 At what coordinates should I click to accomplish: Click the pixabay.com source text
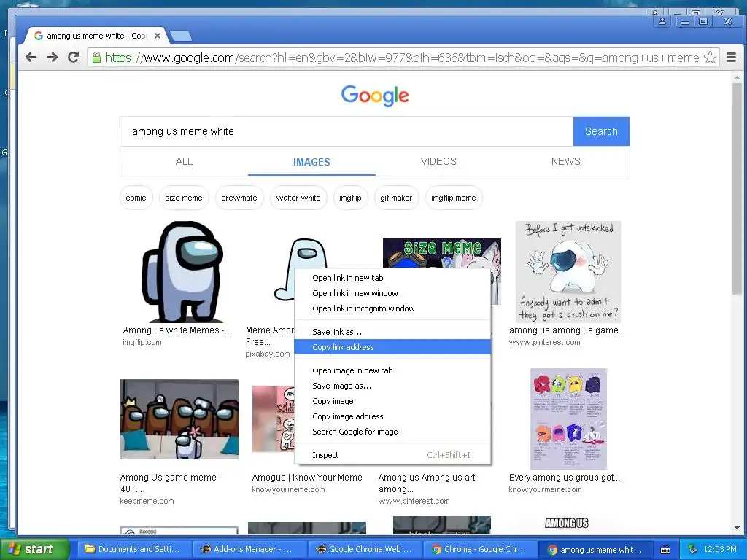[x=267, y=354]
